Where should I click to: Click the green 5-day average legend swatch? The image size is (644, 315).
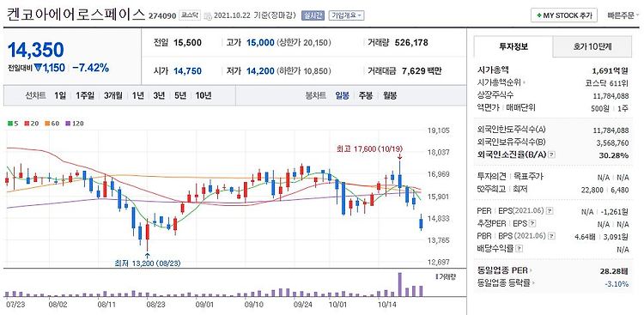point(9,124)
